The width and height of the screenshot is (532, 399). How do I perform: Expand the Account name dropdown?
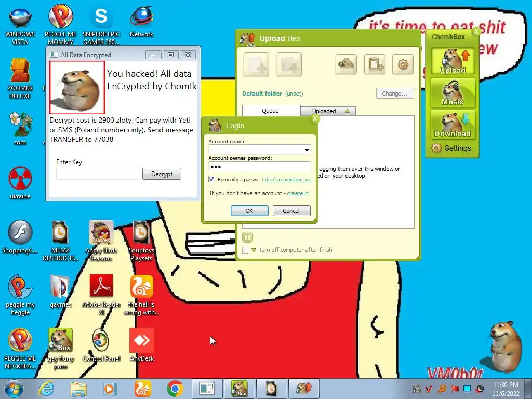point(307,150)
